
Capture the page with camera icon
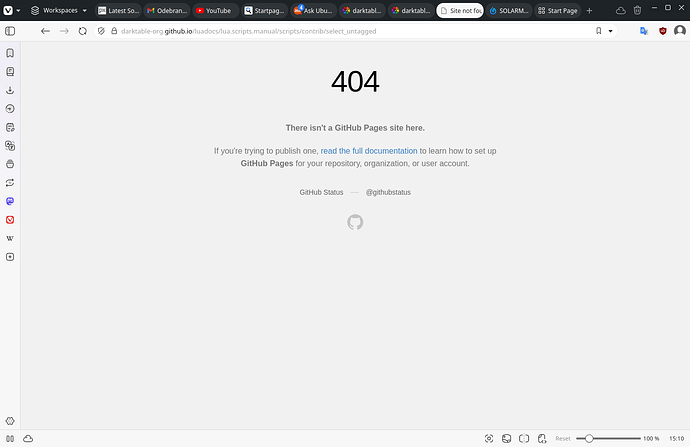click(489, 439)
